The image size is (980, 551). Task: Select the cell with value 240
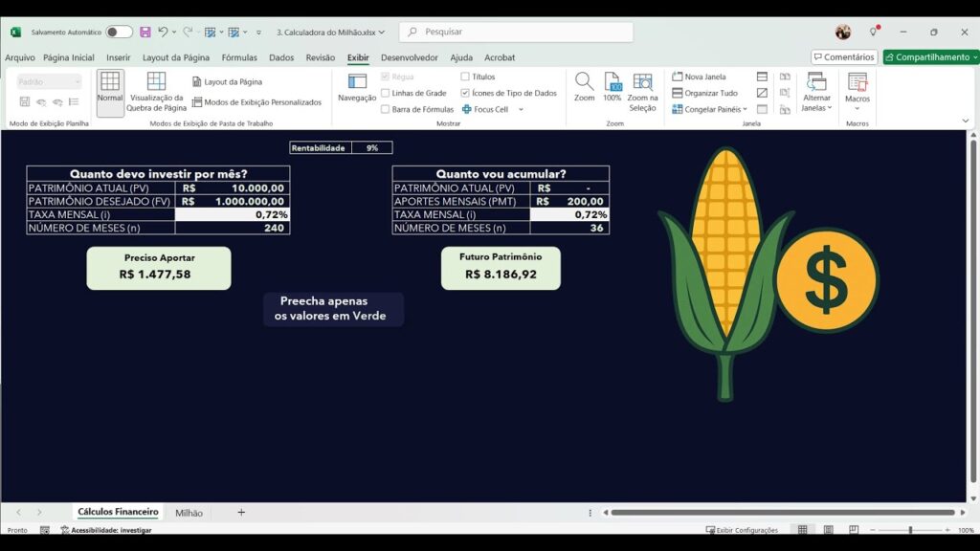pos(232,228)
